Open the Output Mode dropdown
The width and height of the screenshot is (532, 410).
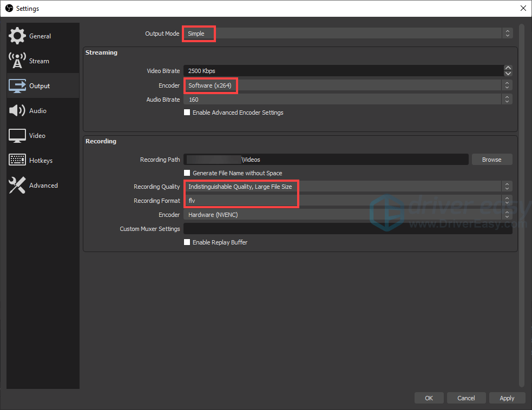pos(346,33)
